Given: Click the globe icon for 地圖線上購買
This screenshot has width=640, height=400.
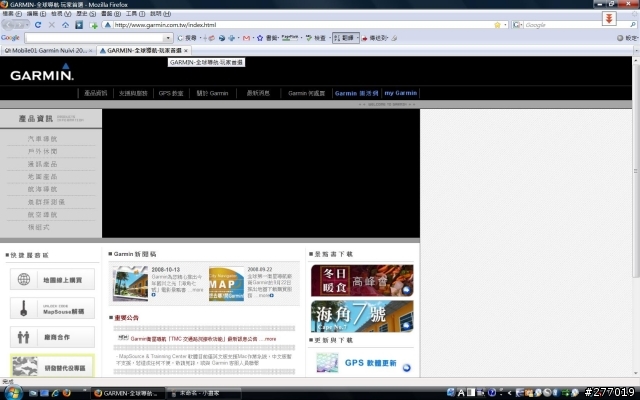Looking at the screenshot, I should 24,279.
